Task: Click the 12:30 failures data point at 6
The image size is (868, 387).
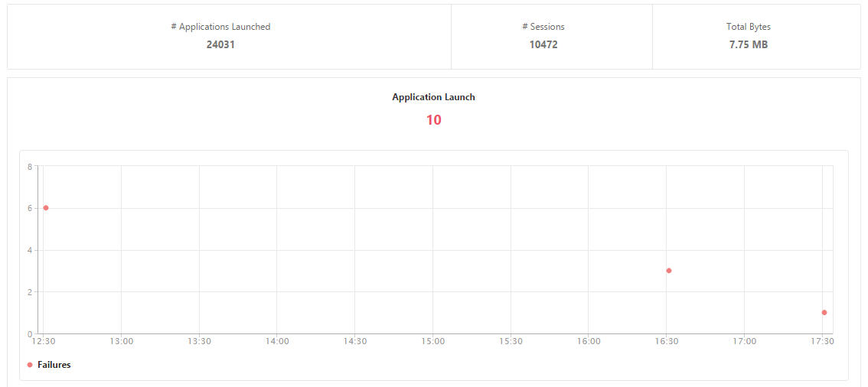Action: point(46,208)
